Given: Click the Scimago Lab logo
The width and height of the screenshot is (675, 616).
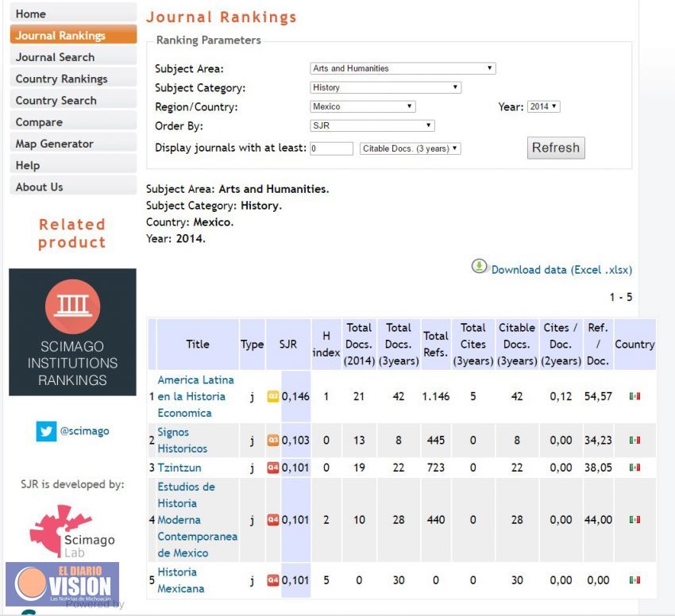Looking at the screenshot, I should click(x=72, y=531).
